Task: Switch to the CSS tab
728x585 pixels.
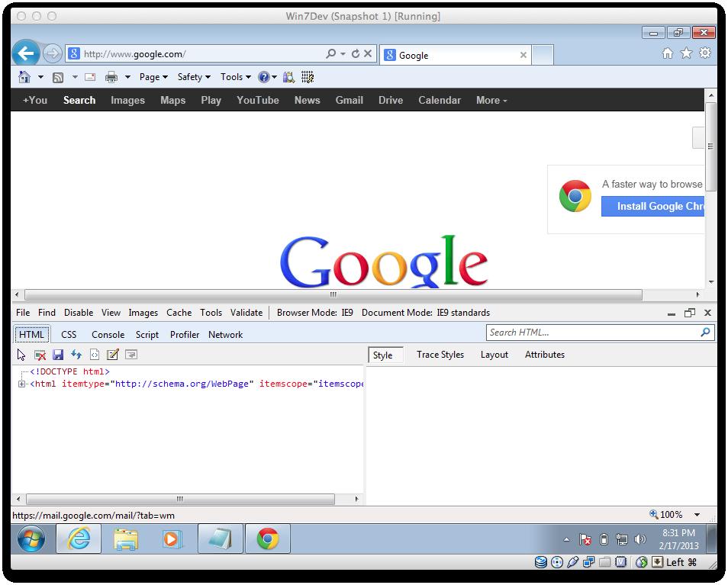Action: click(x=69, y=335)
